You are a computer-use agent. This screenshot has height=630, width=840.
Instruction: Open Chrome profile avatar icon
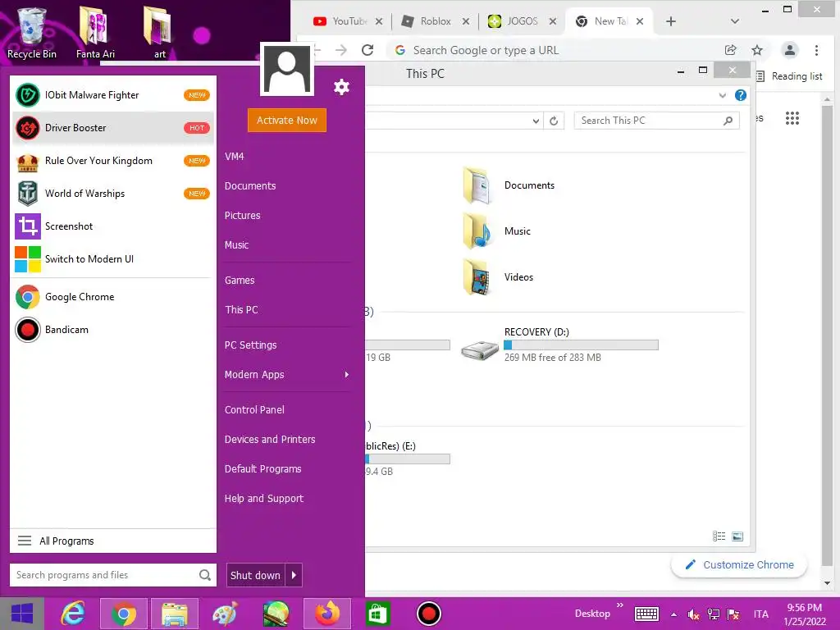(x=790, y=50)
